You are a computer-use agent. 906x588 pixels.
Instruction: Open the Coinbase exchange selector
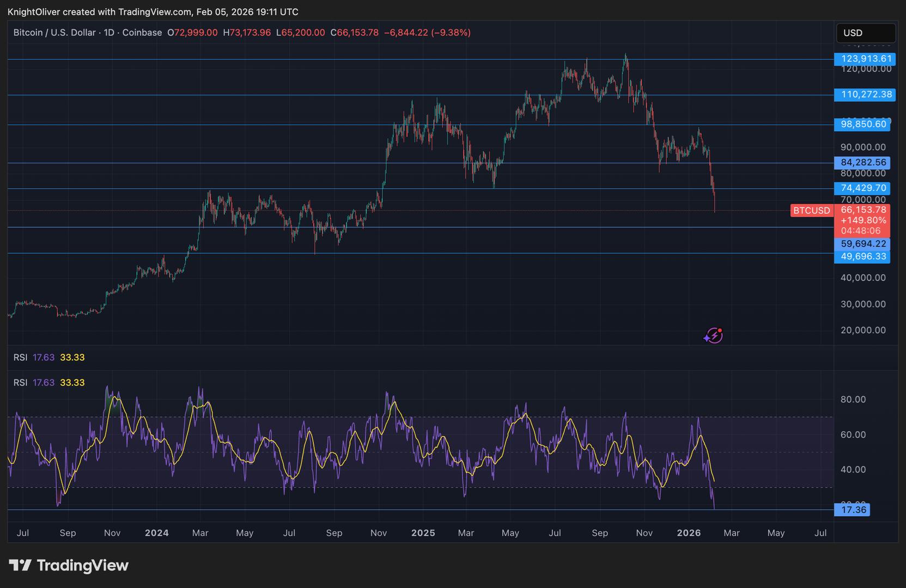click(142, 32)
